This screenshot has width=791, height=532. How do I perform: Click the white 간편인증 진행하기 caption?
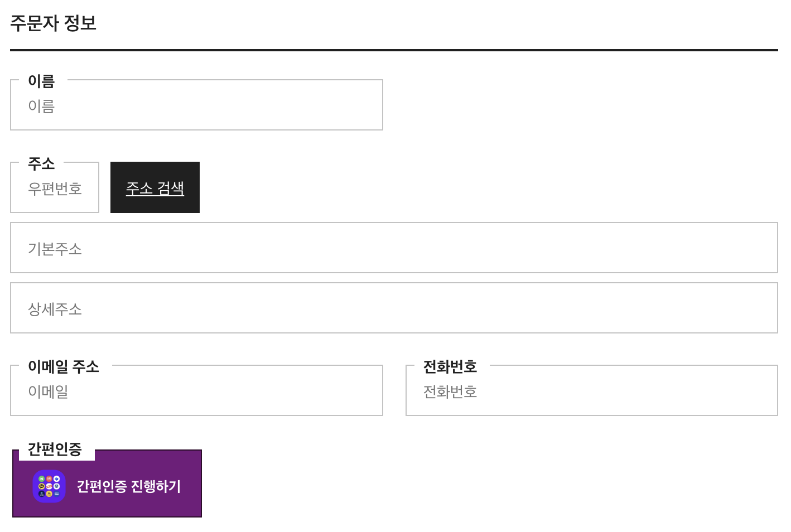129,486
